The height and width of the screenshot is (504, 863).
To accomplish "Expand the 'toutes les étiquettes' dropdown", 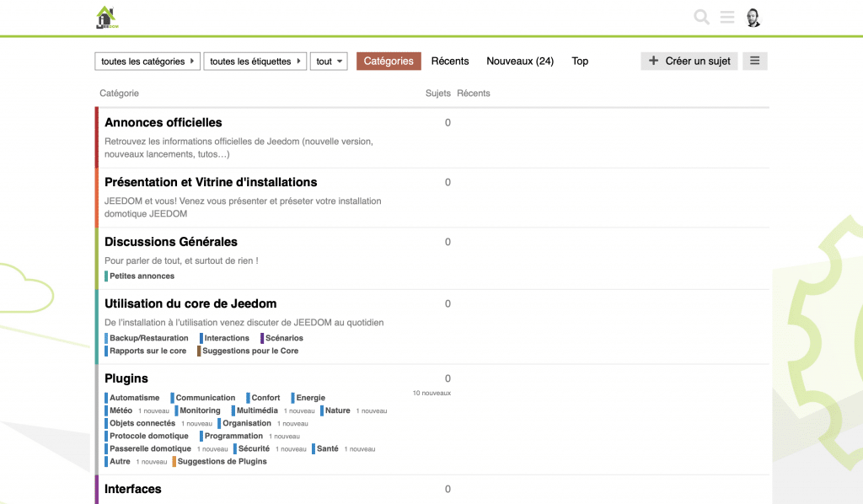I will 255,61.
